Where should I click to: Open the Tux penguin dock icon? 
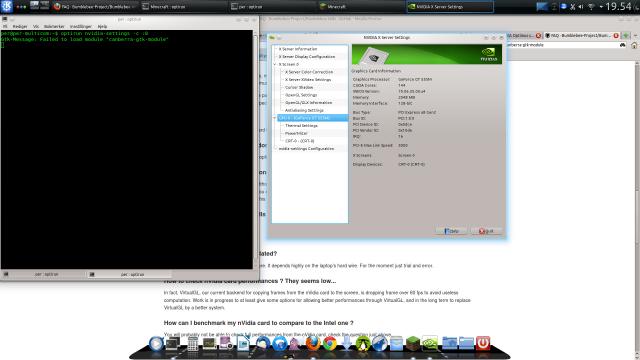362,344
